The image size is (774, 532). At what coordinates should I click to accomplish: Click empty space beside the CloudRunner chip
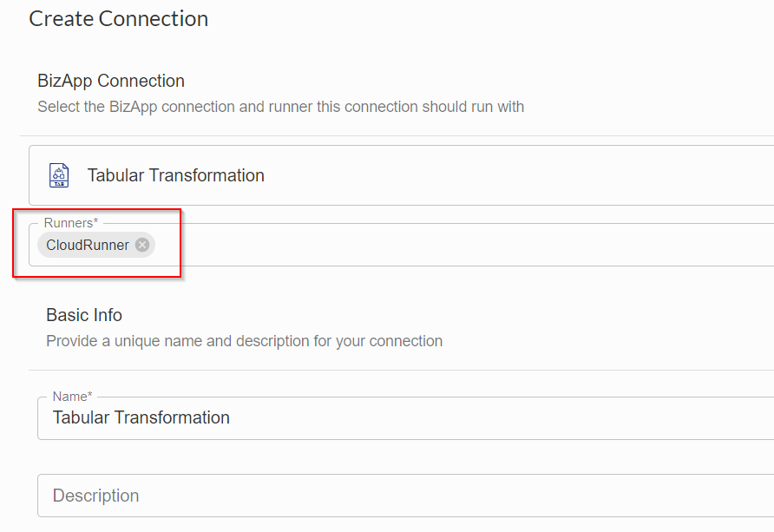pos(444,245)
